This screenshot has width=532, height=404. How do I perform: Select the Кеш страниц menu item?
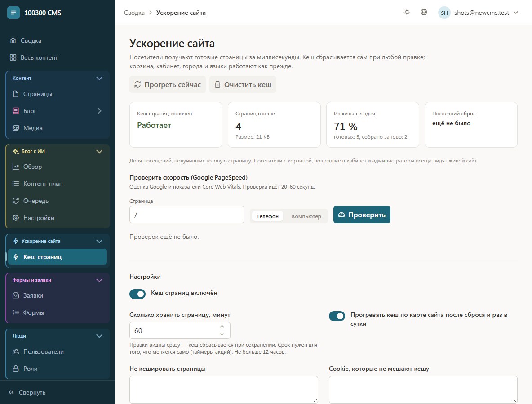[x=58, y=257]
